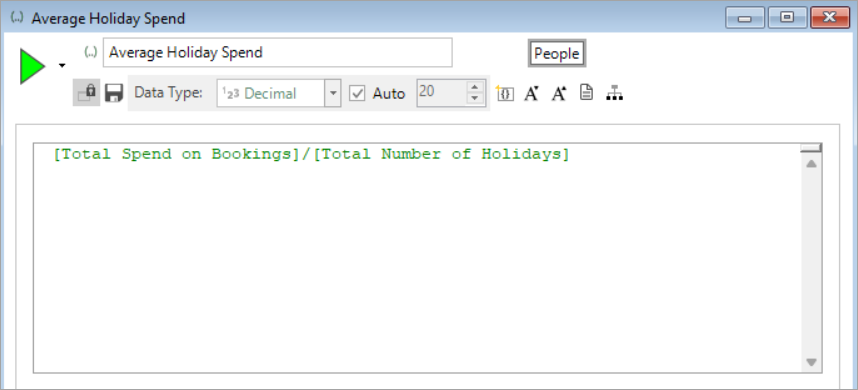This screenshot has width=858, height=390.
Task: Click the expression editor scroll up arrow
Action: [x=811, y=164]
